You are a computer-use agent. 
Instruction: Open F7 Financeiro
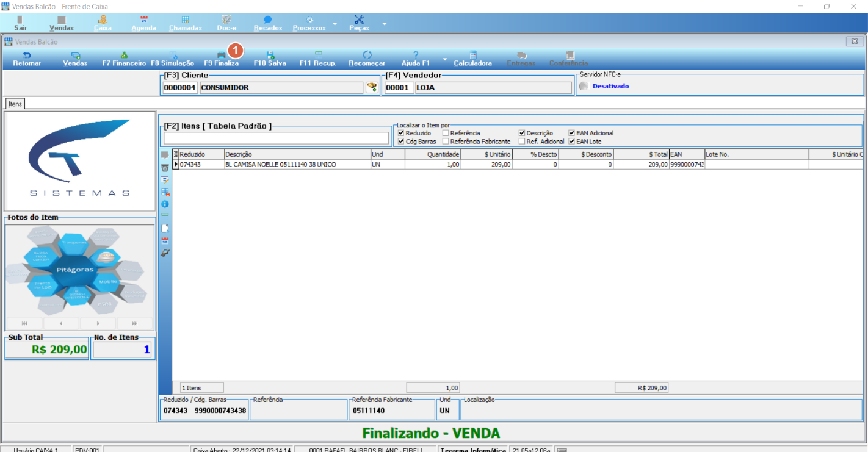coord(124,59)
